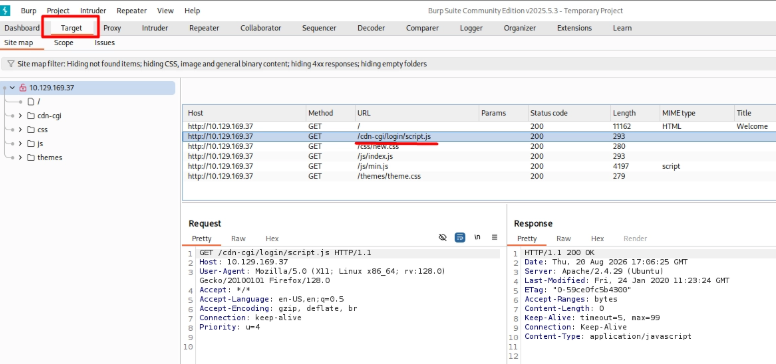776x364 pixels.
Task: Select the 11162 length cell in root row
Action: [622, 127]
